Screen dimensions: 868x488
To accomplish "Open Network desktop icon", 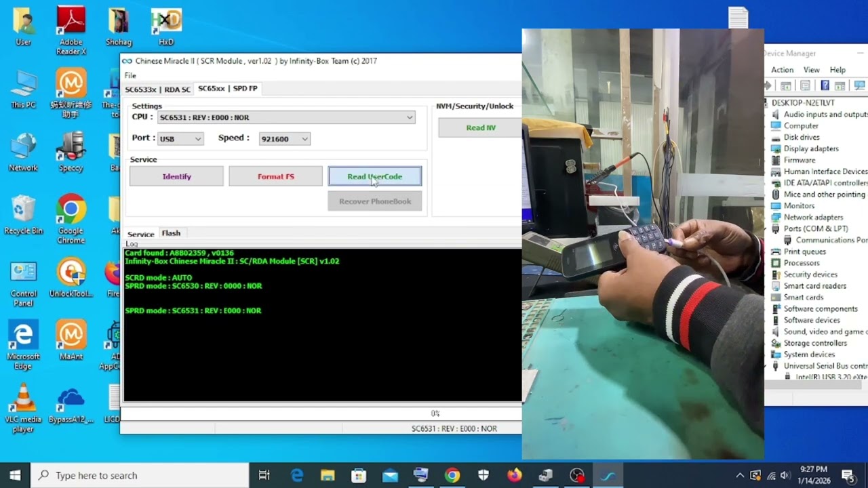I will click(23, 152).
